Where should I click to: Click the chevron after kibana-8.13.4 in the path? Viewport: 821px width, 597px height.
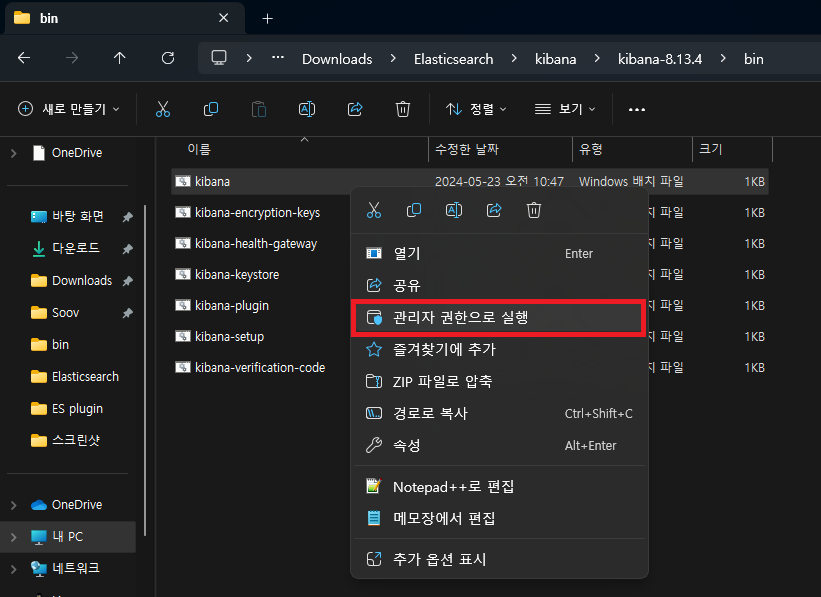click(x=723, y=58)
